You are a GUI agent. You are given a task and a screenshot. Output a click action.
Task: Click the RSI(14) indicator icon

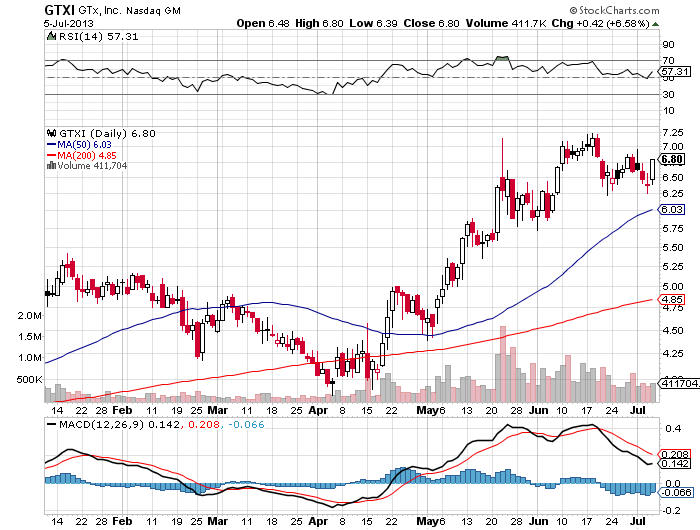click(52, 36)
